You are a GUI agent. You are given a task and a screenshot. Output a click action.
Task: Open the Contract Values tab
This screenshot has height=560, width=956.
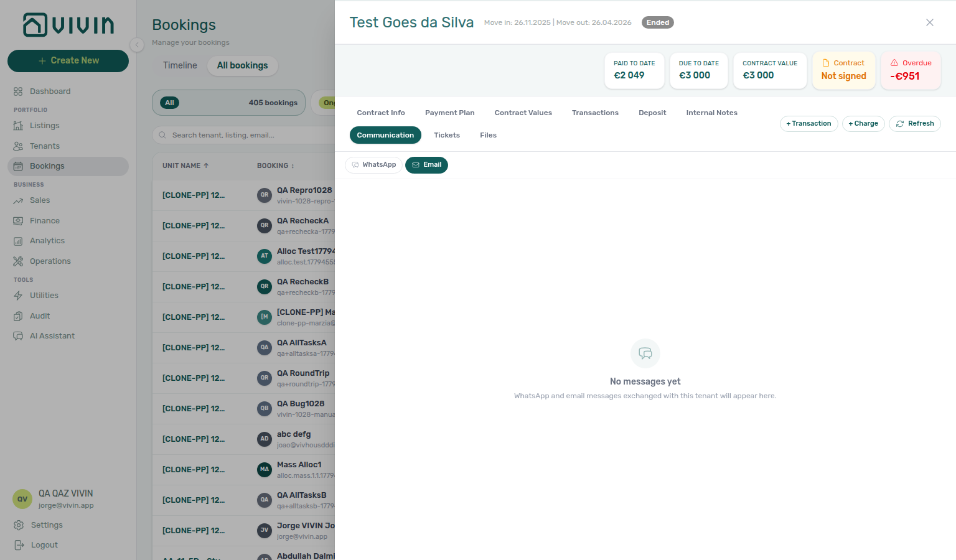click(523, 113)
